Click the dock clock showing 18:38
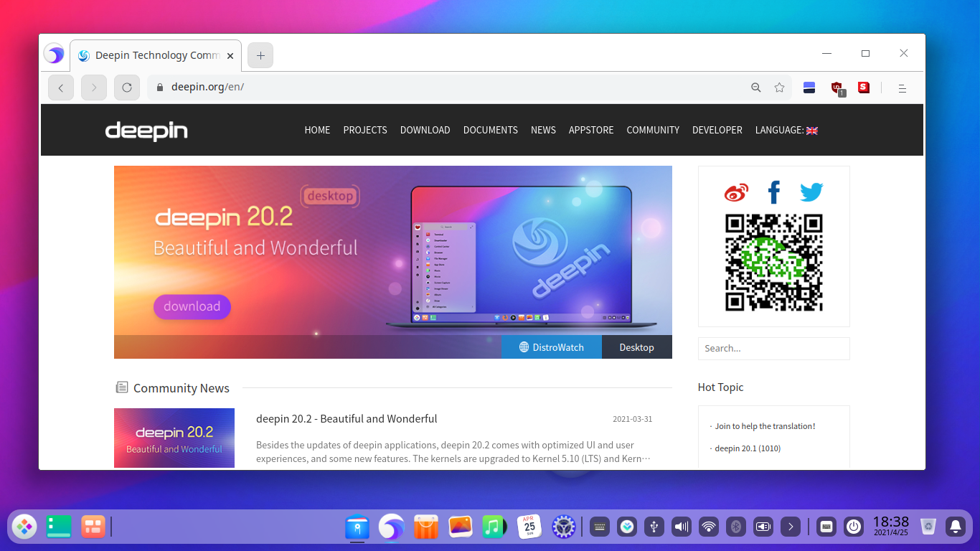 pos(891,527)
